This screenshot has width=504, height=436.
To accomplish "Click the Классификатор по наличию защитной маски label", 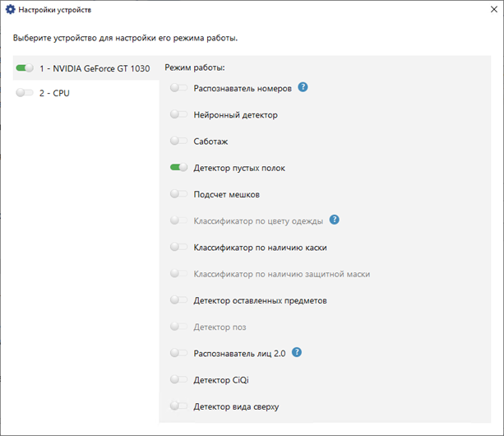I will coord(281,274).
